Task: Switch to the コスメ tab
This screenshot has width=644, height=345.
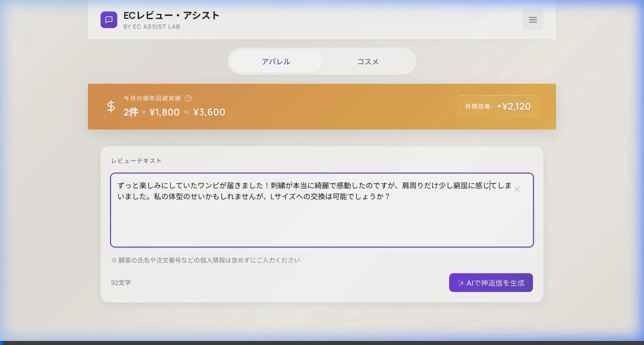Action: pos(368,61)
